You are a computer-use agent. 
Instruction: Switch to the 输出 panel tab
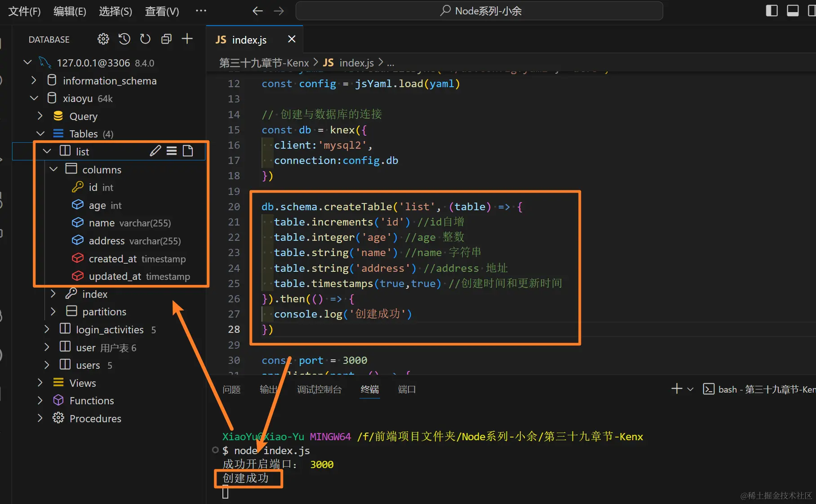tap(269, 389)
